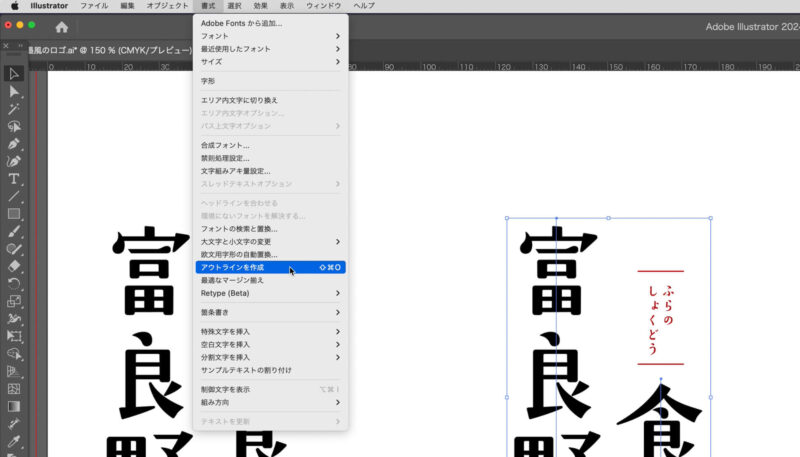Expand 大文字と小文字の変更 submenu
800x457 pixels.
click(x=270, y=242)
